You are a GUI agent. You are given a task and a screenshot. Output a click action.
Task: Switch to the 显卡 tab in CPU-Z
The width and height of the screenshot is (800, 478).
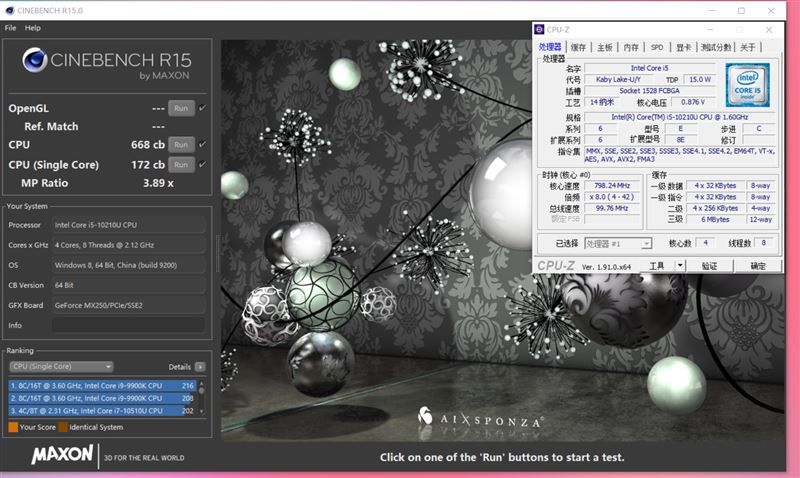[x=684, y=47]
